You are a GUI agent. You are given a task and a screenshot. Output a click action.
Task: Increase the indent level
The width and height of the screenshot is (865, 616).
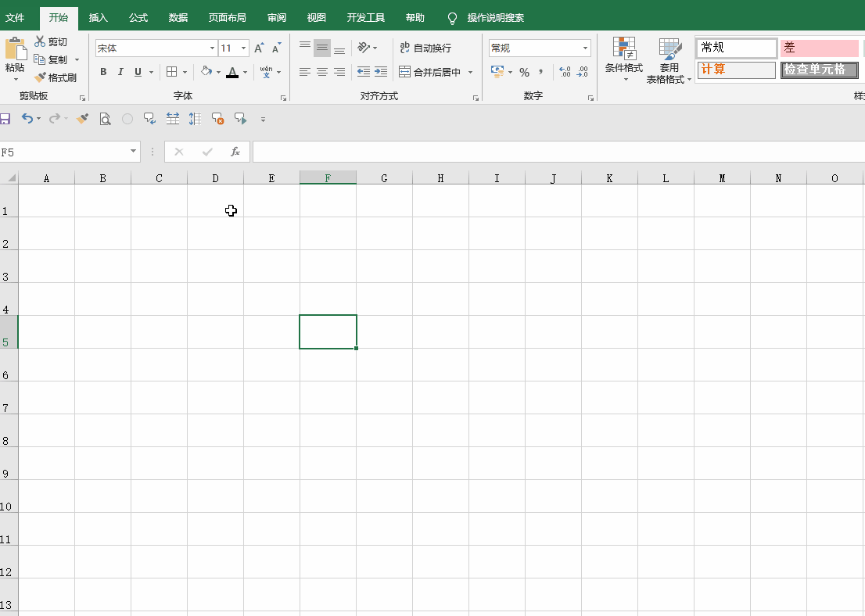381,72
